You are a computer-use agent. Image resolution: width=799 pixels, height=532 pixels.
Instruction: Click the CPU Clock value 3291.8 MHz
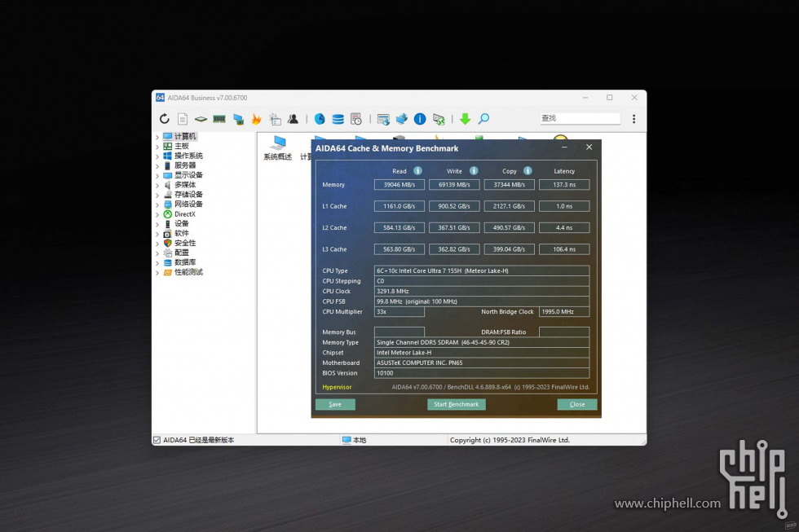coord(482,291)
